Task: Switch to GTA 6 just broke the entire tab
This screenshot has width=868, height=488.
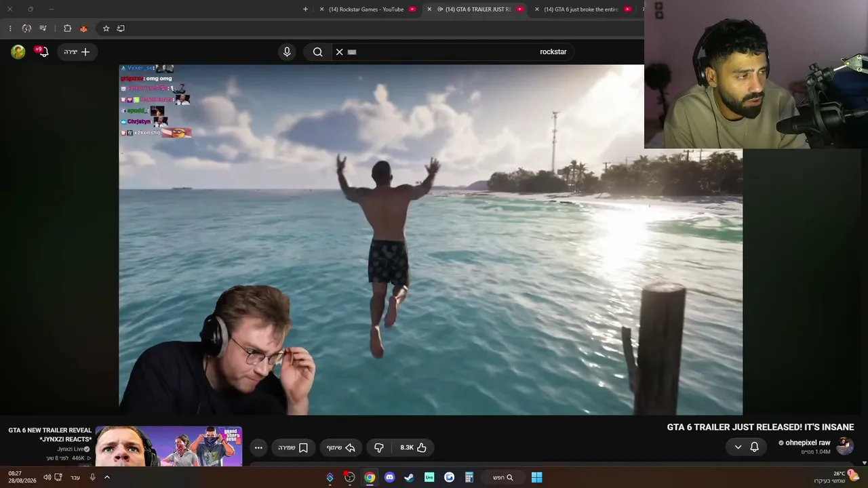Action: coord(583,9)
